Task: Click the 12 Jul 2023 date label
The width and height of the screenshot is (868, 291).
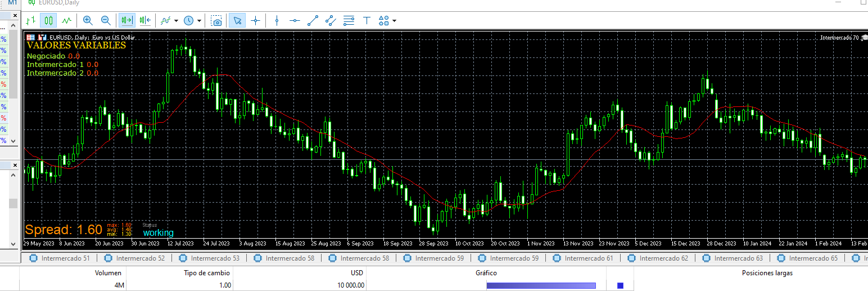Action: pyautogui.click(x=180, y=244)
